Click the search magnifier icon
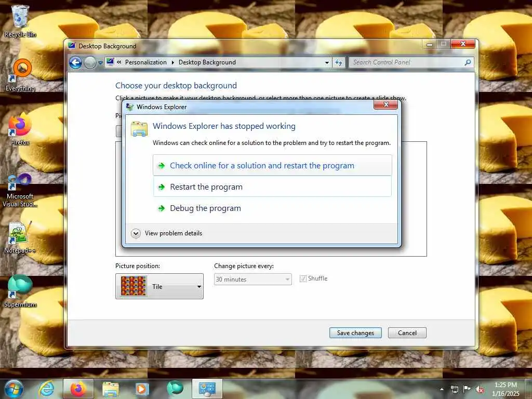This screenshot has height=399, width=532. click(468, 62)
